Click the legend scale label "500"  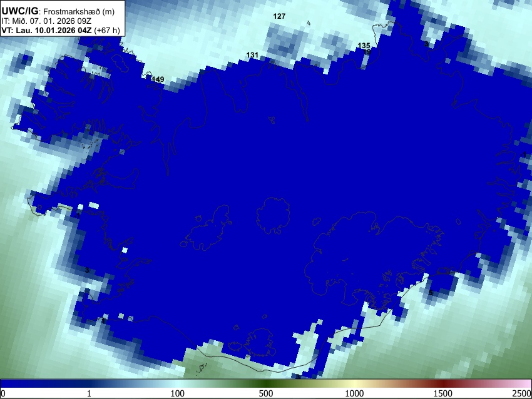click(x=265, y=393)
